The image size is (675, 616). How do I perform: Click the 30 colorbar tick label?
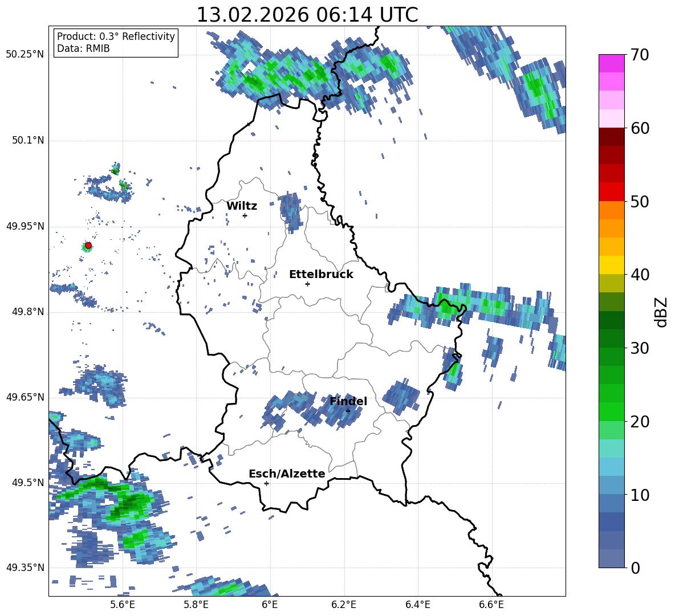[640, 348]
